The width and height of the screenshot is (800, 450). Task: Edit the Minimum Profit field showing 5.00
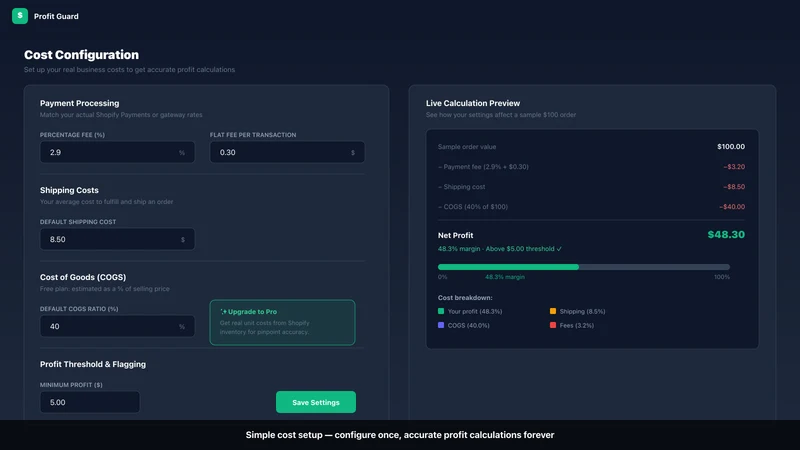point(90,402)
